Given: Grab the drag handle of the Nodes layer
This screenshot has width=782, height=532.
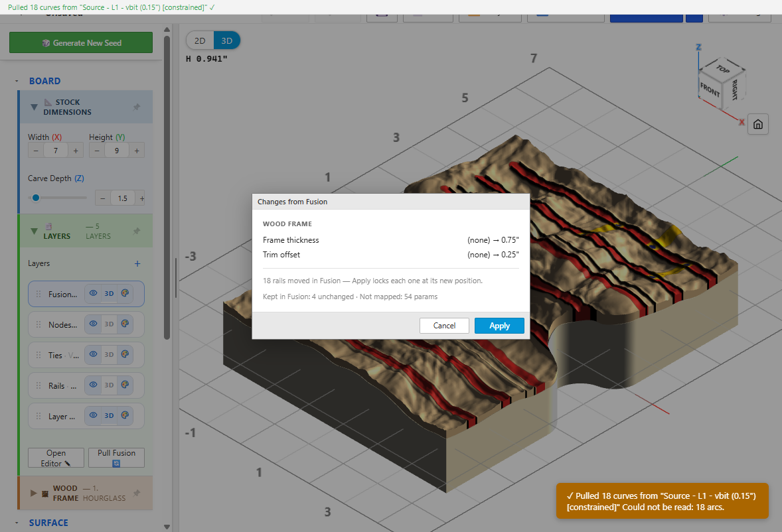Looking at the screenshot, I should pyautogui.click(x=39, y=324).
